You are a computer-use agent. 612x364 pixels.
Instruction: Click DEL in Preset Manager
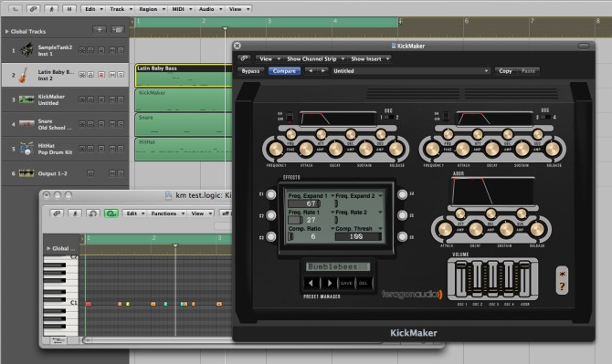coord(363,283)
